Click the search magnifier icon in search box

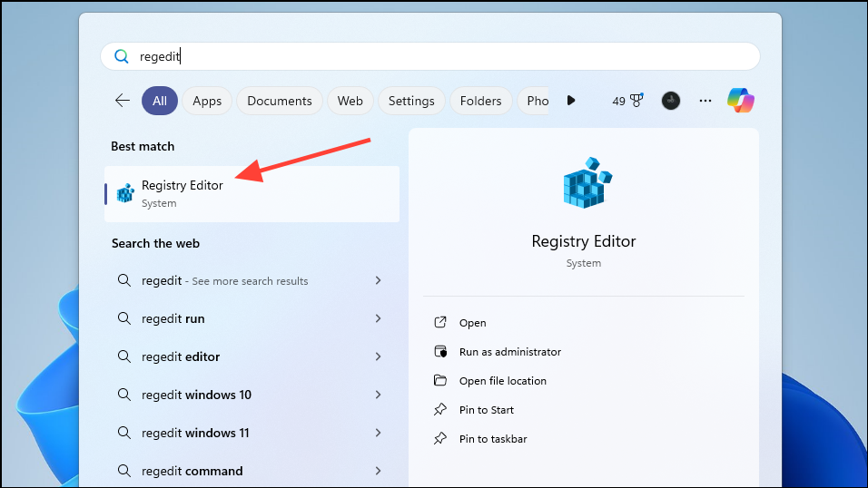[x=122, y=56]
